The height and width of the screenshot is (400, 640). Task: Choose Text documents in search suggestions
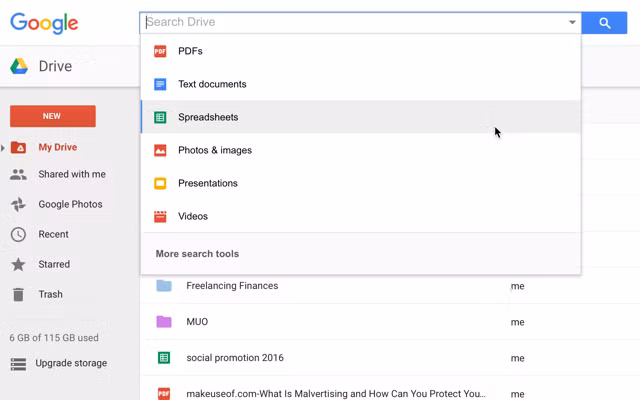point(212,84)
